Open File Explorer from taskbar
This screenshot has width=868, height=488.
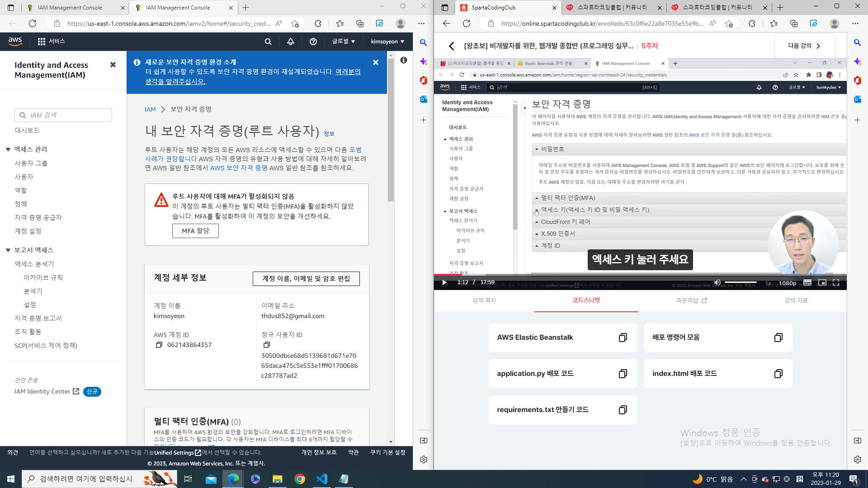278,479
